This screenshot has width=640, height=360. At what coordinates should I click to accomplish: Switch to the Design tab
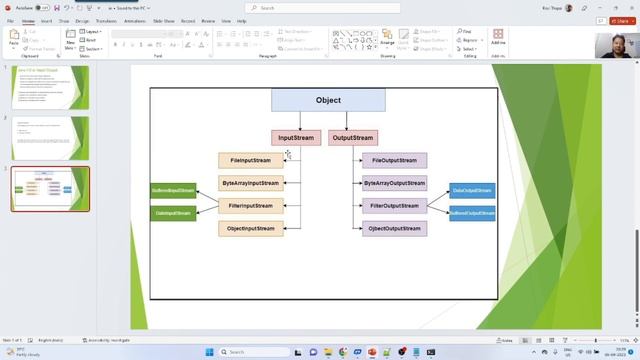click(82, 21)
